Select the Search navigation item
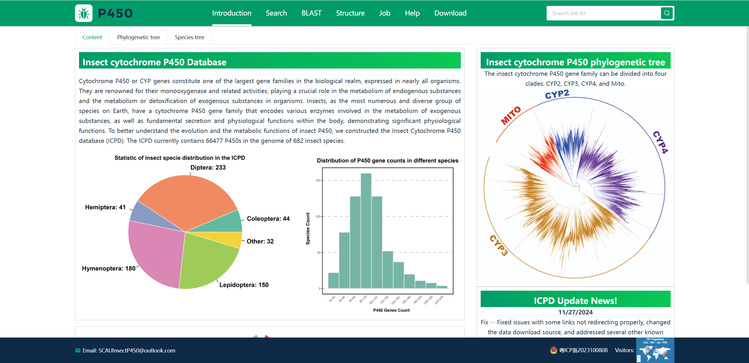 (276, 13)
